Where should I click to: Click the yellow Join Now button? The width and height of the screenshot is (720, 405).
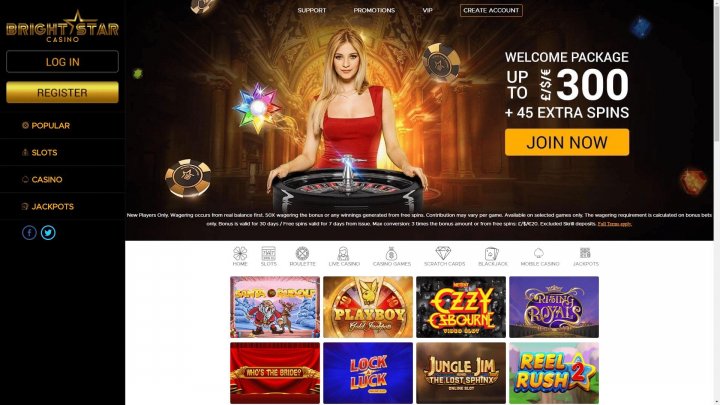(x=567, y=142)
